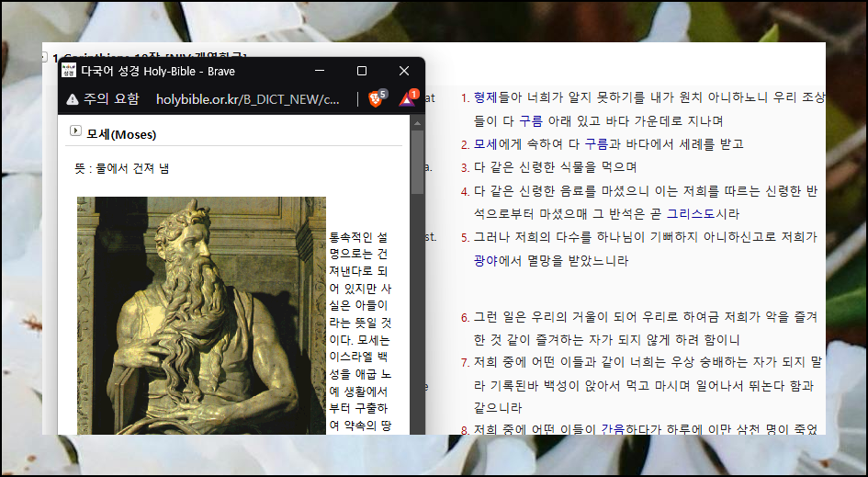Click the holybible.or.kr address bar URL
The width and height of the screenshot is (868, 477).
pyautogui.click(x=248, y=99)
